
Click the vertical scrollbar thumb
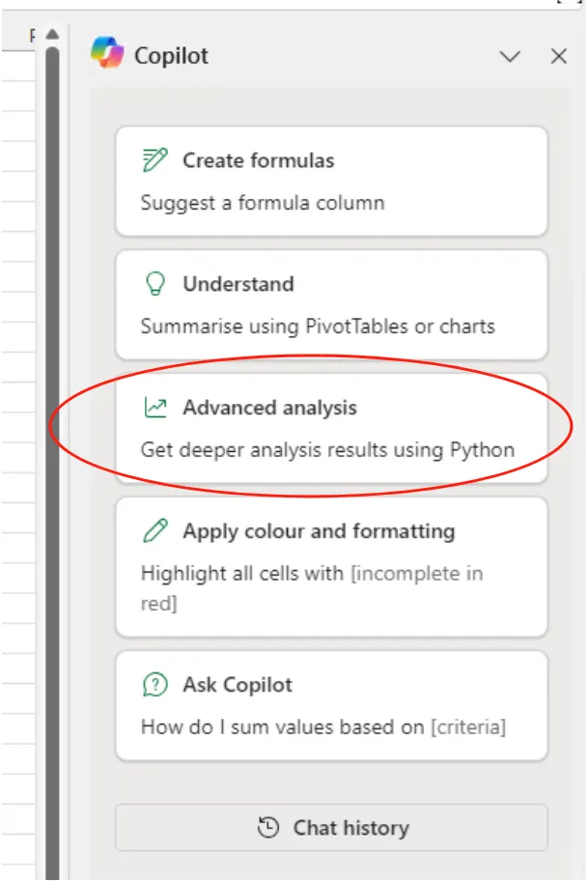52,386
